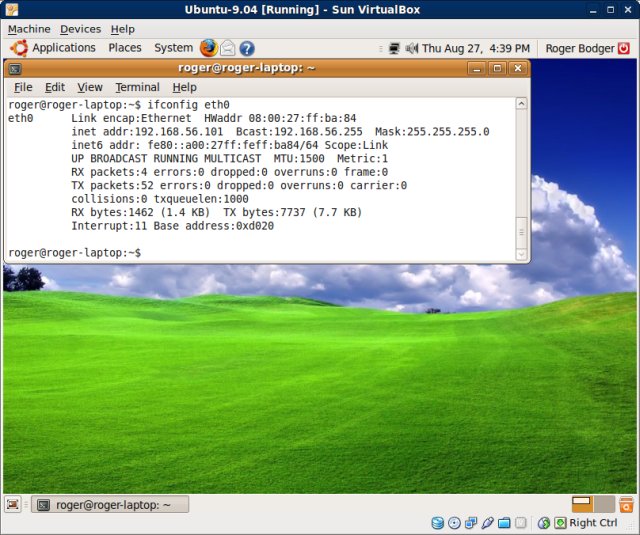Open the Places menu

125,48
